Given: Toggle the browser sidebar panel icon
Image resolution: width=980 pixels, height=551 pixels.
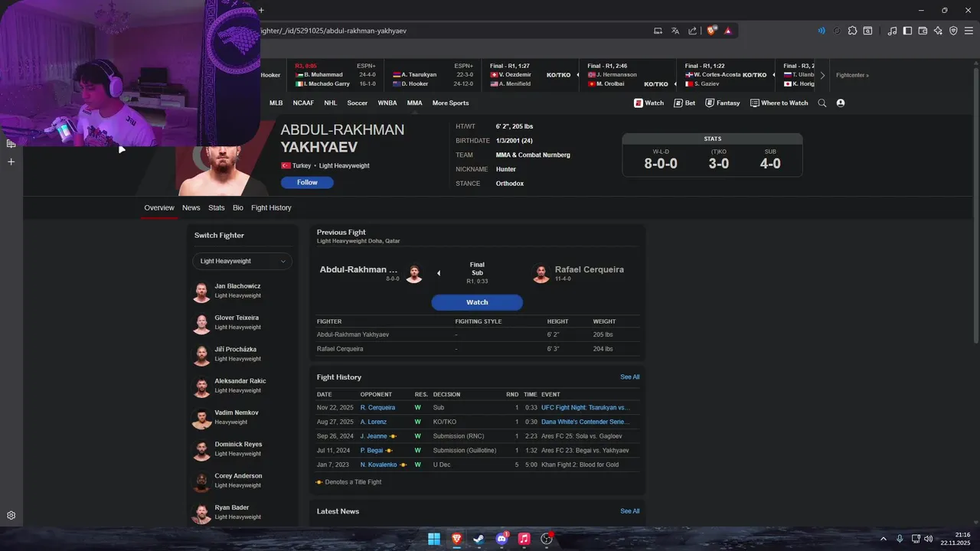Looking at the screenshot, I should point(907,31).
